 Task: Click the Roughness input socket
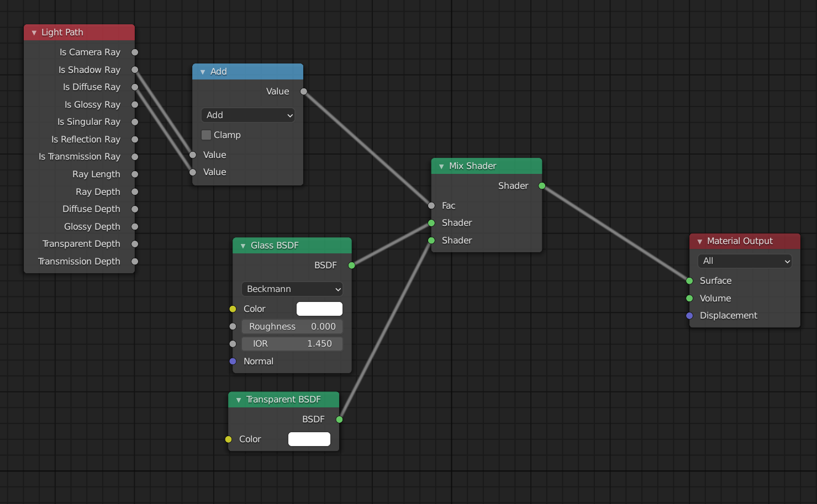tap(233, 326)
